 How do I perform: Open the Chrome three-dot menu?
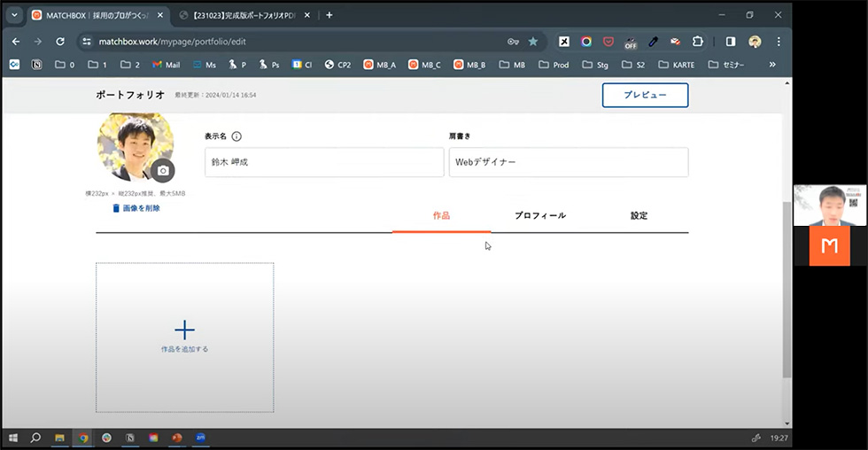pyautogui.click(x=779, y=42)
